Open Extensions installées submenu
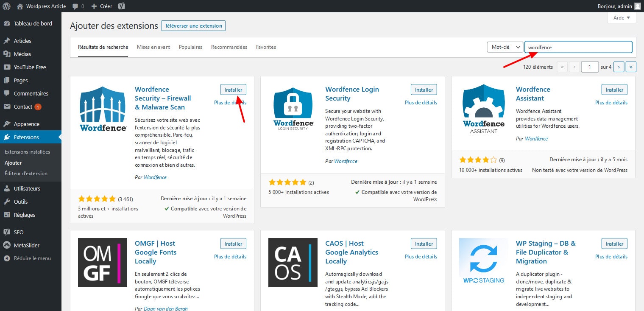 27,151
